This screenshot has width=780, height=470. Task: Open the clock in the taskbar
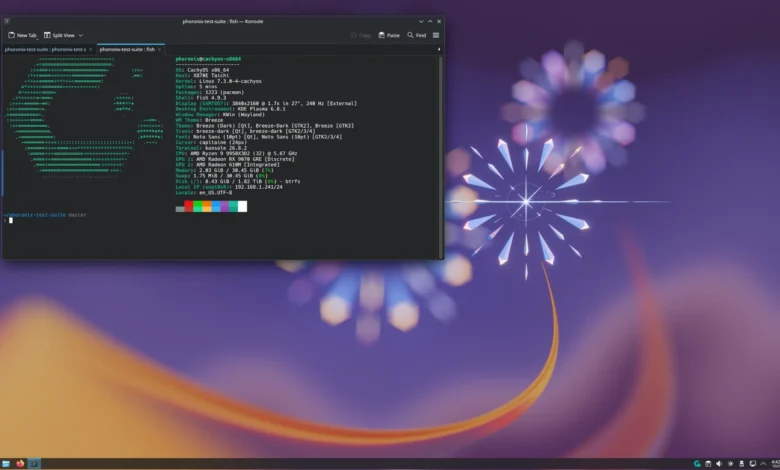coord(775,464)
